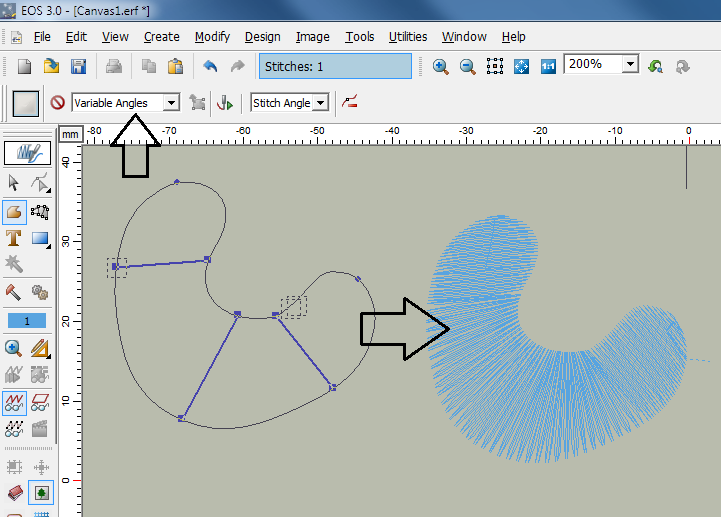
Task: Select the arrow Selection tool
Action: pos(13,183)
